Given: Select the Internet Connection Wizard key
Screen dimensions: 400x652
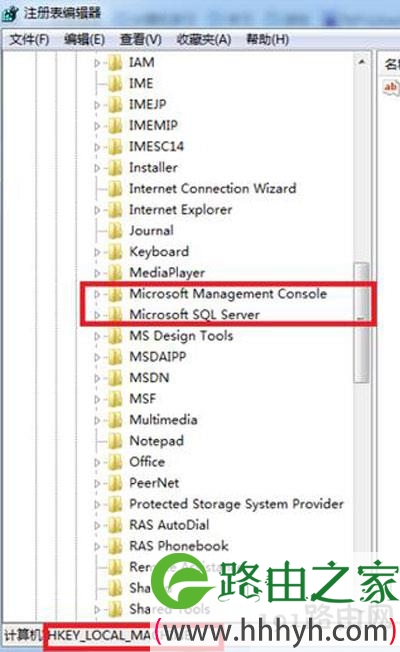Looking at the screenshot, I should click(212, 189).
